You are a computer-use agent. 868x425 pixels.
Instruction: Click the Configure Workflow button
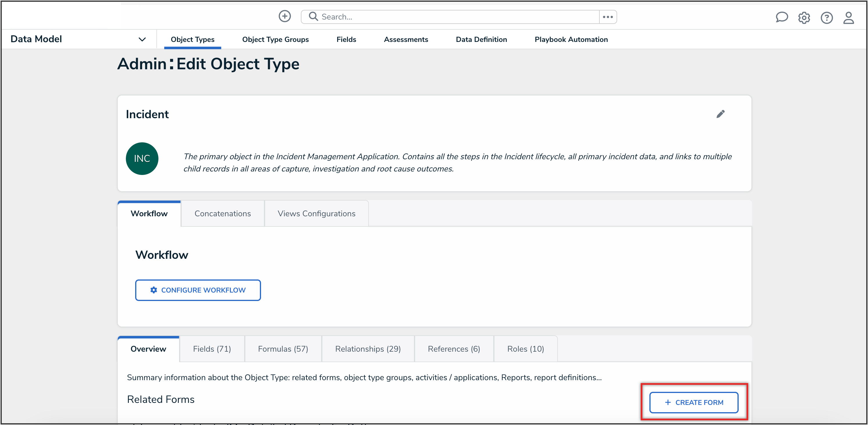tap(198, 290)
